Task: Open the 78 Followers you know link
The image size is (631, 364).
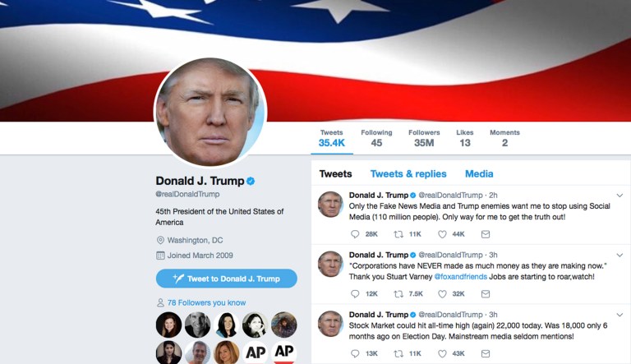Action: [206, 303]
